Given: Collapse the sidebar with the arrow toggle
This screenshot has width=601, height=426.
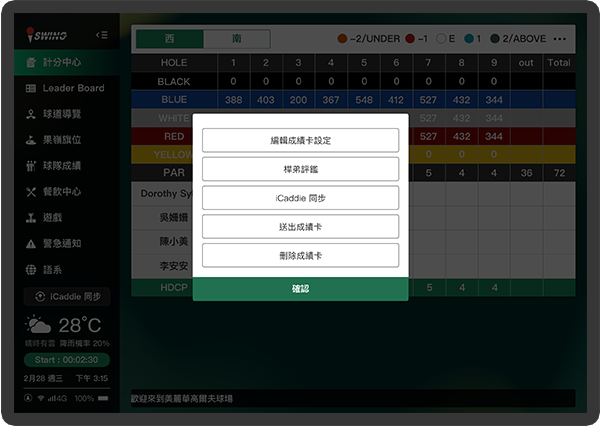Looking at the screenshot, I should [101, 35].
